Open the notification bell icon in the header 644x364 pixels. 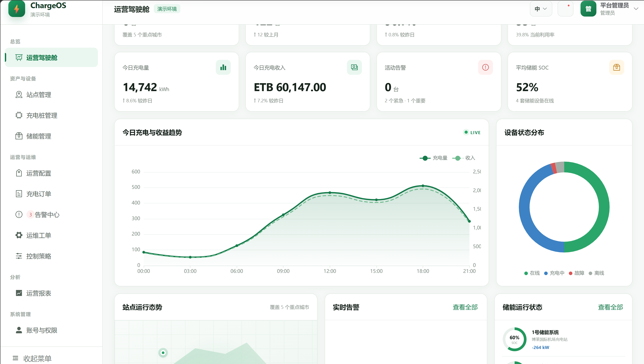[x=565, y=9]
